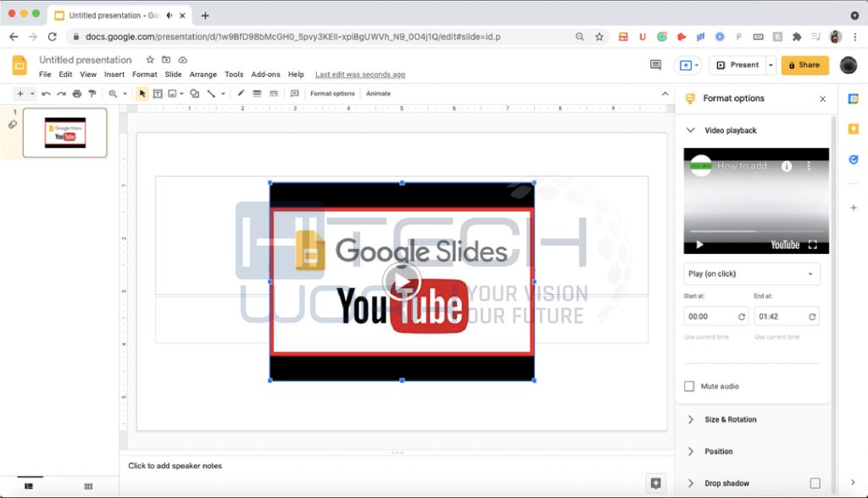This screenshot has width=868, height=498.
Task: Star the Untitled presentation
Action: click(150, 59)
